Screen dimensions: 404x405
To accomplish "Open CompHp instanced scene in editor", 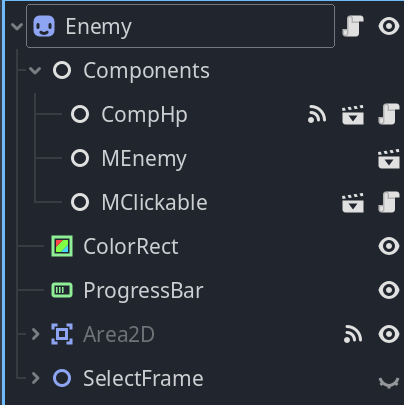I will (353, 114).
